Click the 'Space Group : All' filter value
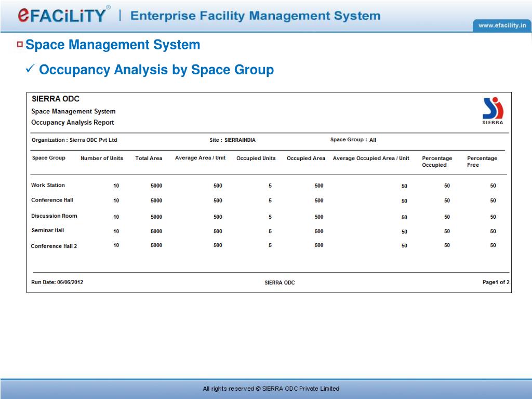 pyautogui.click(x=353, y=140)
